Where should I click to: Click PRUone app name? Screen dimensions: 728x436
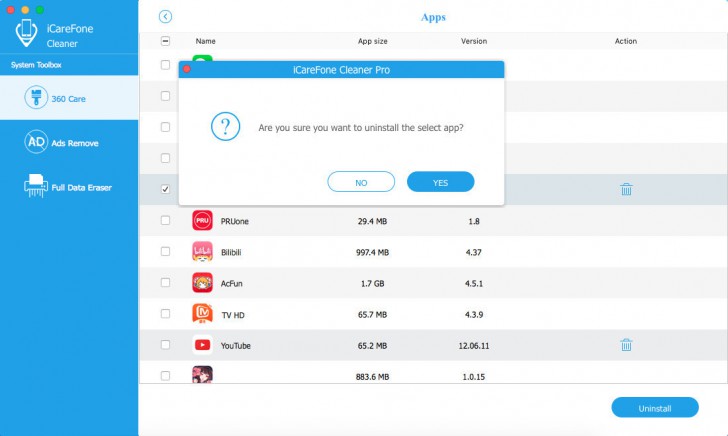tap(234, 221)
